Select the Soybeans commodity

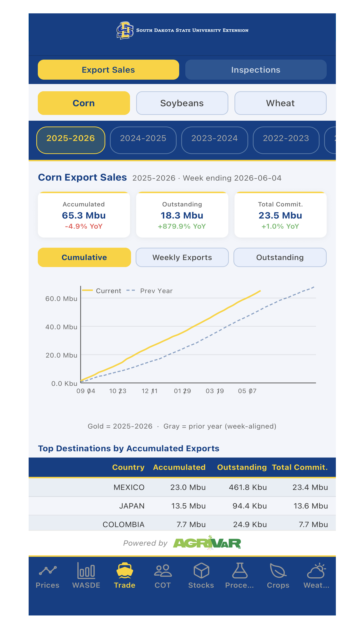182,103
